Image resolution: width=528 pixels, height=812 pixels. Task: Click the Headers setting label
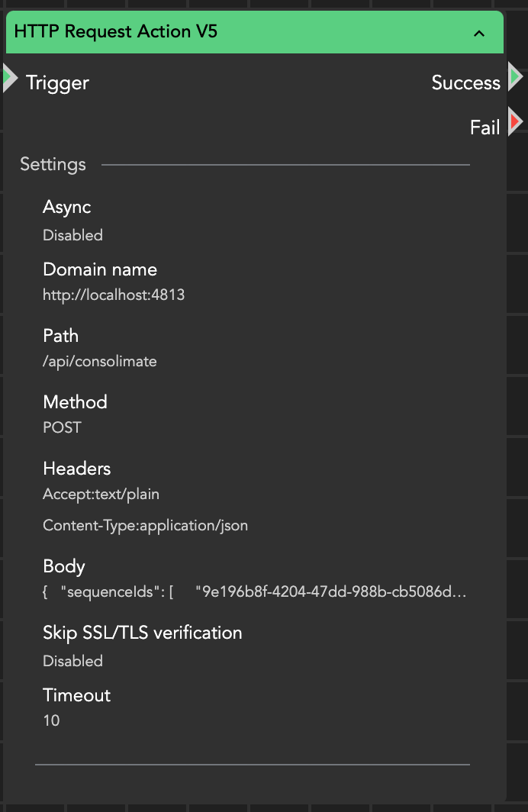tap(76, 469)
